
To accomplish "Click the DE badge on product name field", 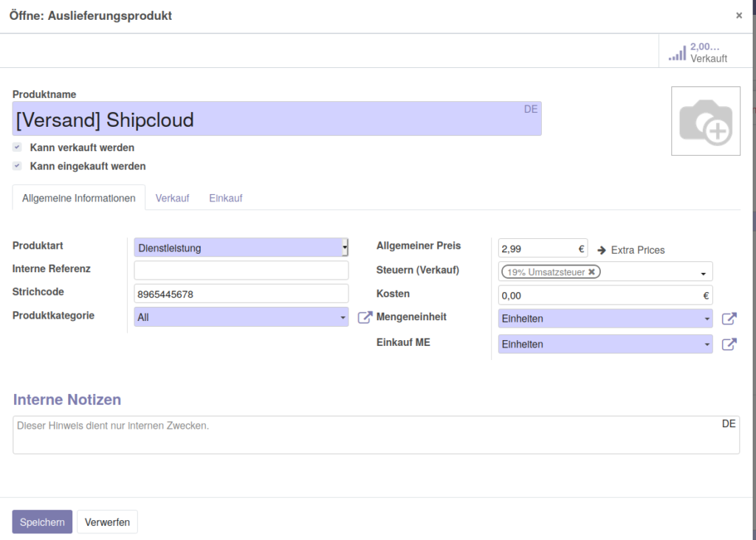I will click(530, 108).
